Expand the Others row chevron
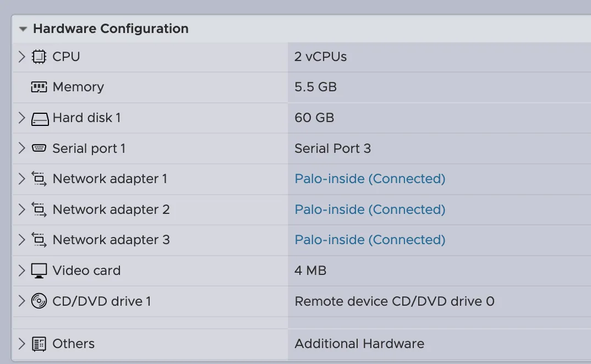The width and height of the screenshot is (591, 364). (21, 344)
